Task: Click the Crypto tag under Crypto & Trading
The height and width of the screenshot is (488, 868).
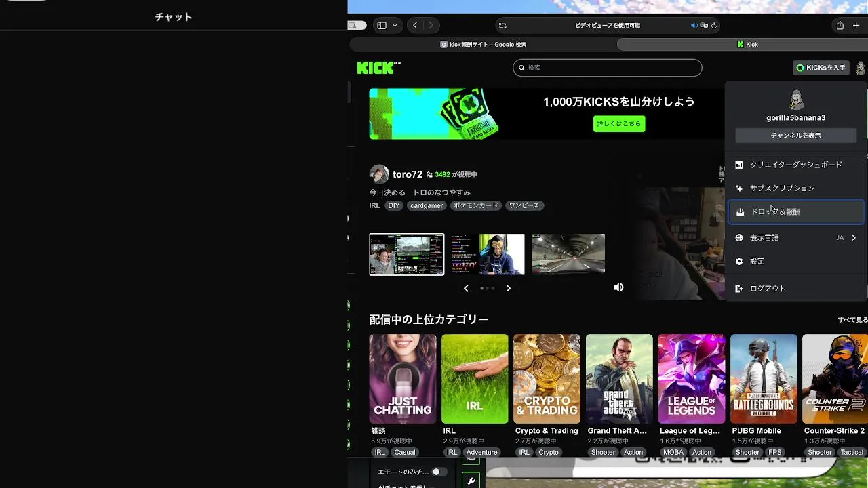Action: point(549,453)
